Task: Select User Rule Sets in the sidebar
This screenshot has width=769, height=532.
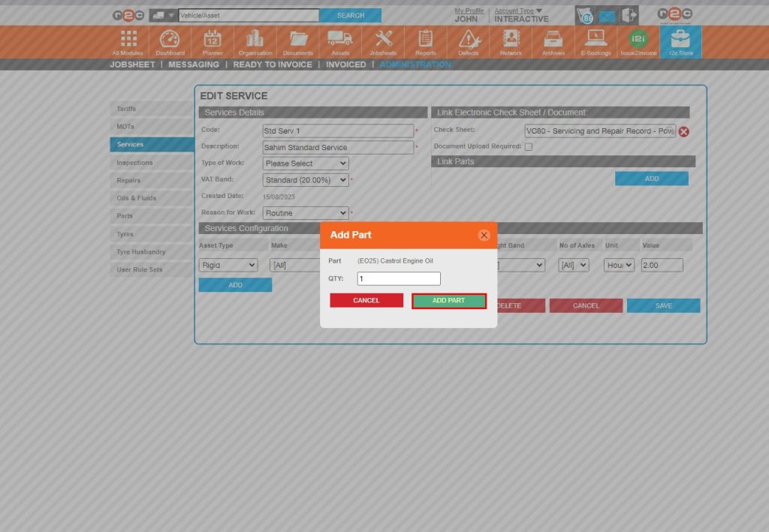Action: coord(152,269)
